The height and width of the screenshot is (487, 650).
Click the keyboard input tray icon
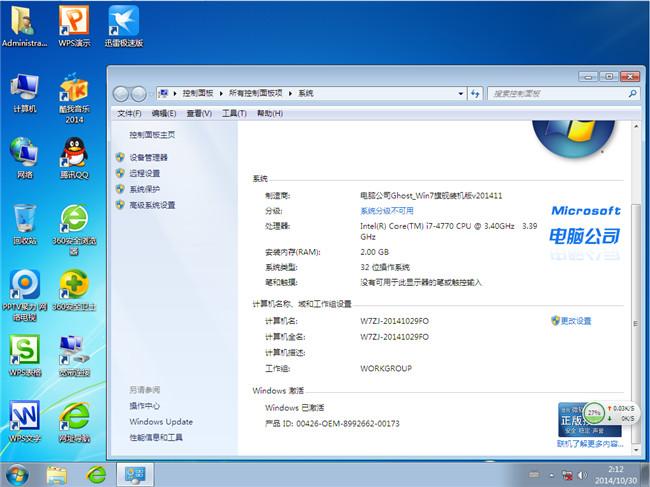tap(534, 475)
